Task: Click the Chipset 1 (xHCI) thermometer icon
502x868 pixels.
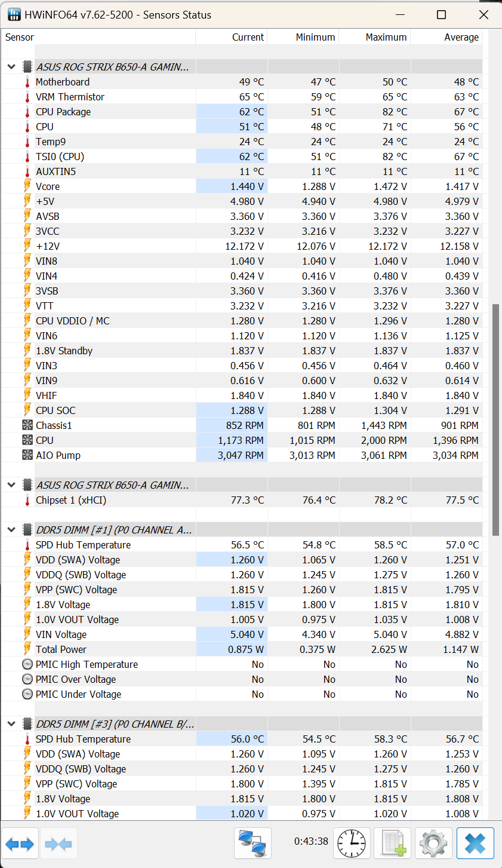Action: [x=27, y=500]
